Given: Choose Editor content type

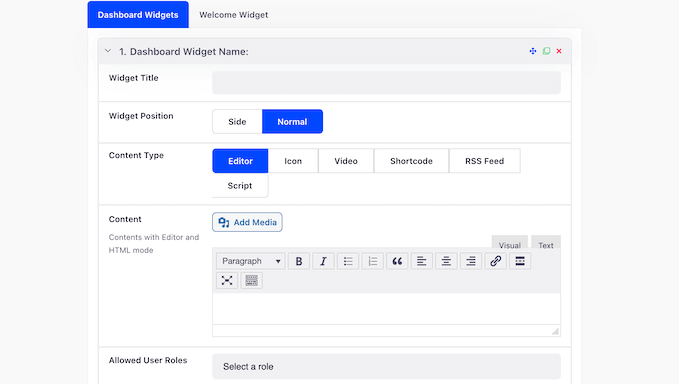Looking at the screenshot, I should pos(240,161).
